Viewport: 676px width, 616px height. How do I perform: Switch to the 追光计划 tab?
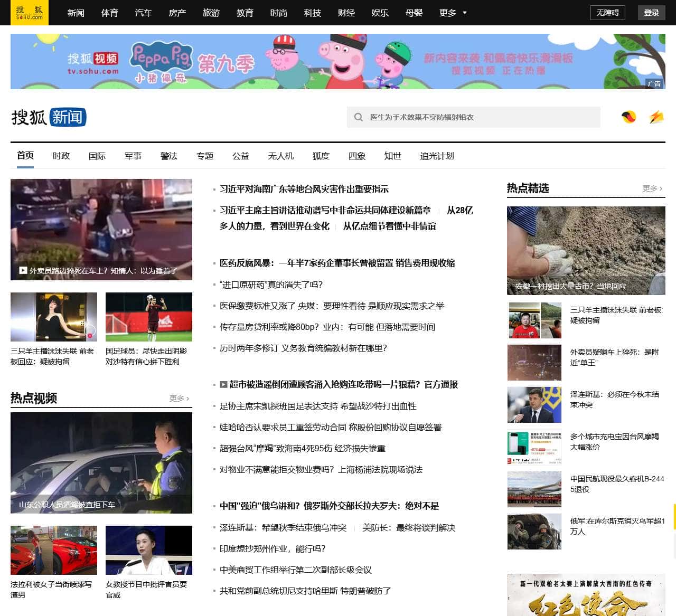(437, 156)
